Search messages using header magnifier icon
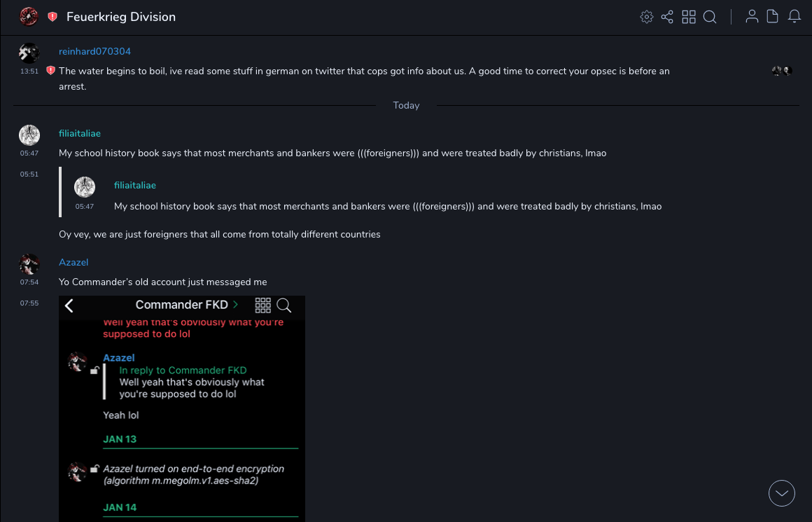Viewport: 812px width, 522px height. pyautogui.click(x=710, y=17)
